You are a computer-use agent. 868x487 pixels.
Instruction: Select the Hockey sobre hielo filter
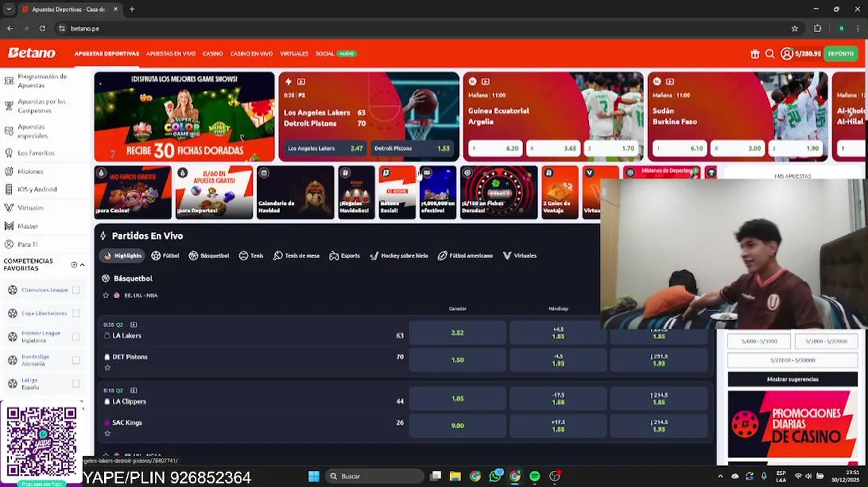point(399,256)
